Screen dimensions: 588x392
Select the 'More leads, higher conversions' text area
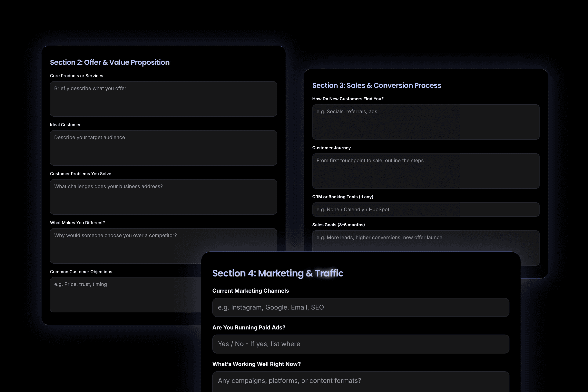click(x=426, y=240)
